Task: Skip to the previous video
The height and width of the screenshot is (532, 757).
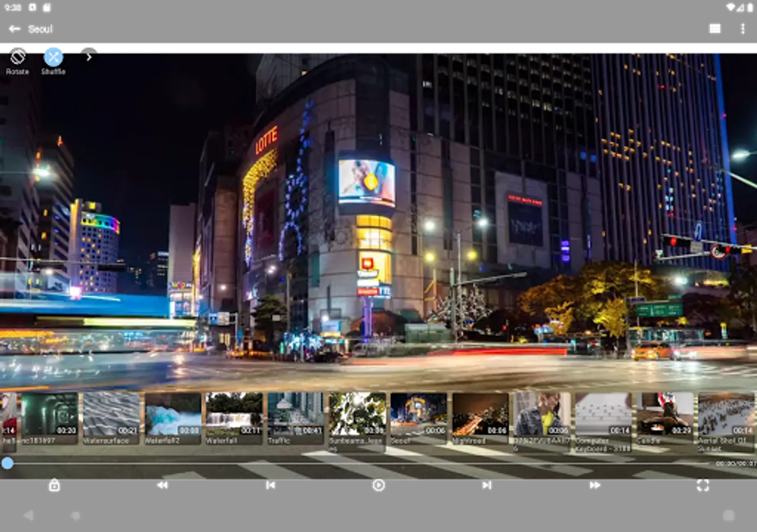Action: [x=270, y=485]
